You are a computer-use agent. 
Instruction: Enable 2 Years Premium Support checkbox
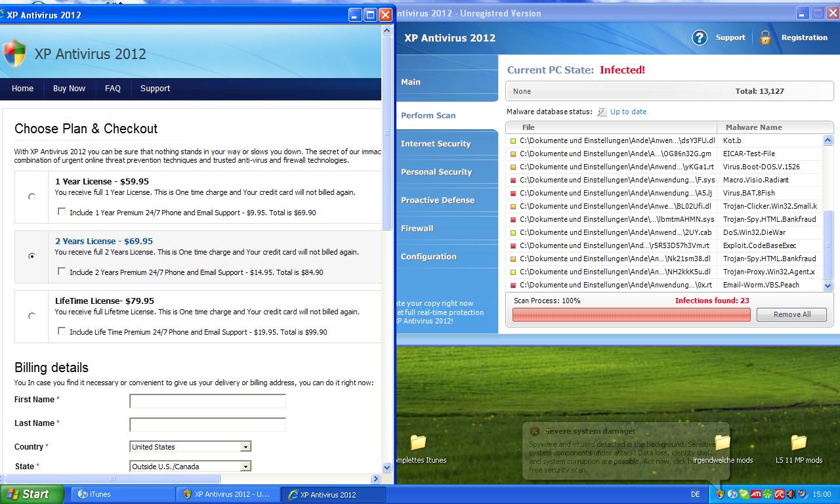click(x=62, y=271)
